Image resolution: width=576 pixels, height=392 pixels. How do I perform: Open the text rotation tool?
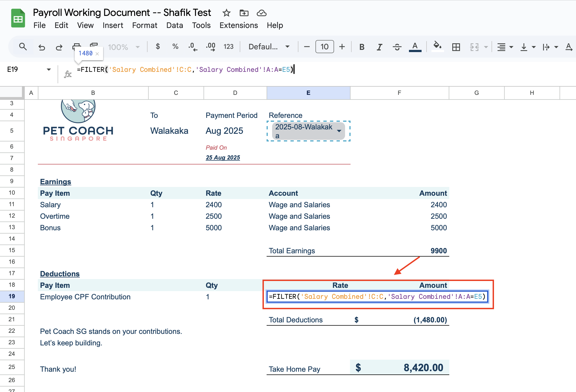[569, 47]
